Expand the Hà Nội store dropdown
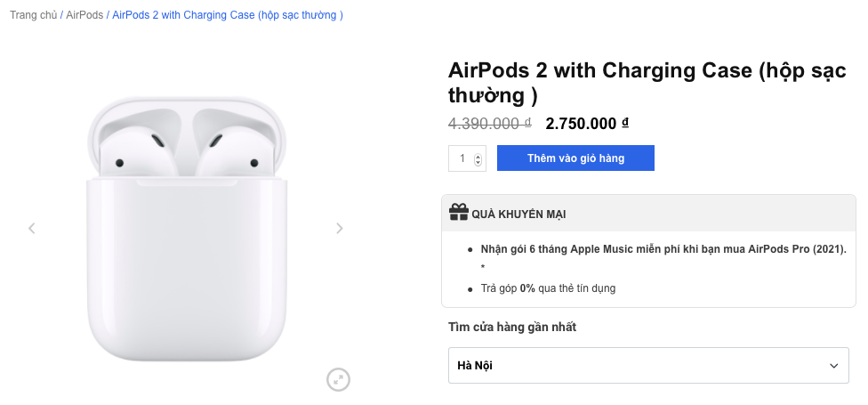This screenshot has width=868, height=405. (x=648, y=365)
